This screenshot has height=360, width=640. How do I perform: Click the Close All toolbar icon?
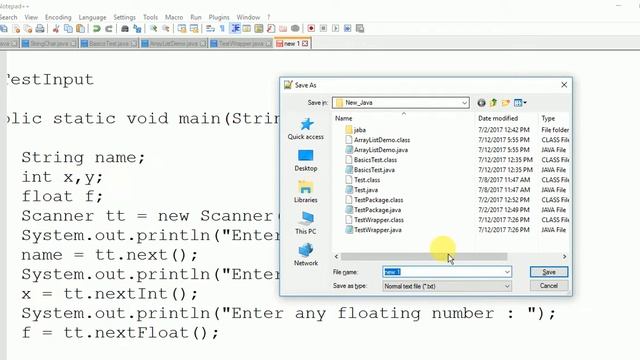coord(28,29)
